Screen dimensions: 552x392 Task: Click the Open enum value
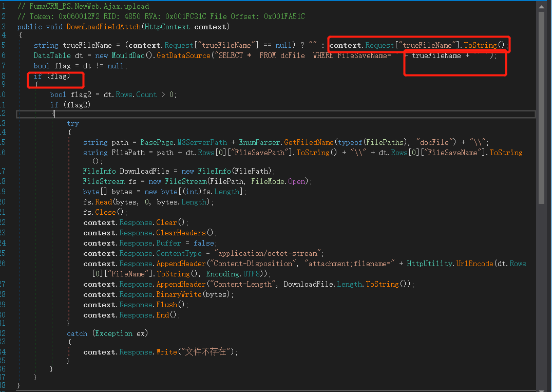pos(296,181)
